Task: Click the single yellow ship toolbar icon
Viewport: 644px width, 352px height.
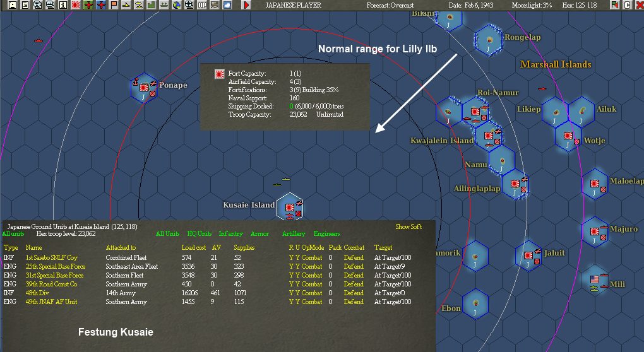Action: pyautogui.click(x=126, y=5)
